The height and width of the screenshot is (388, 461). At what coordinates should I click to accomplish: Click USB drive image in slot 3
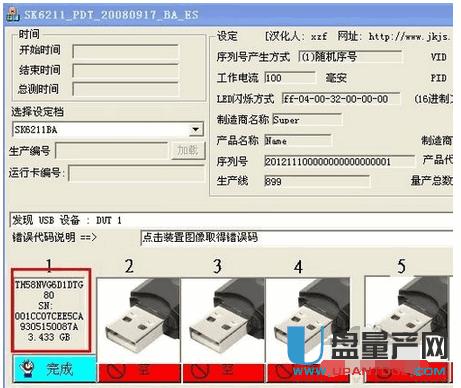click(223, 321)
